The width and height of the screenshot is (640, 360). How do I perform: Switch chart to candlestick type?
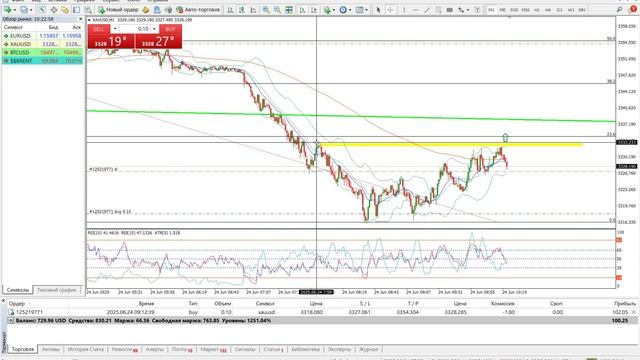(x=242, y=9)
